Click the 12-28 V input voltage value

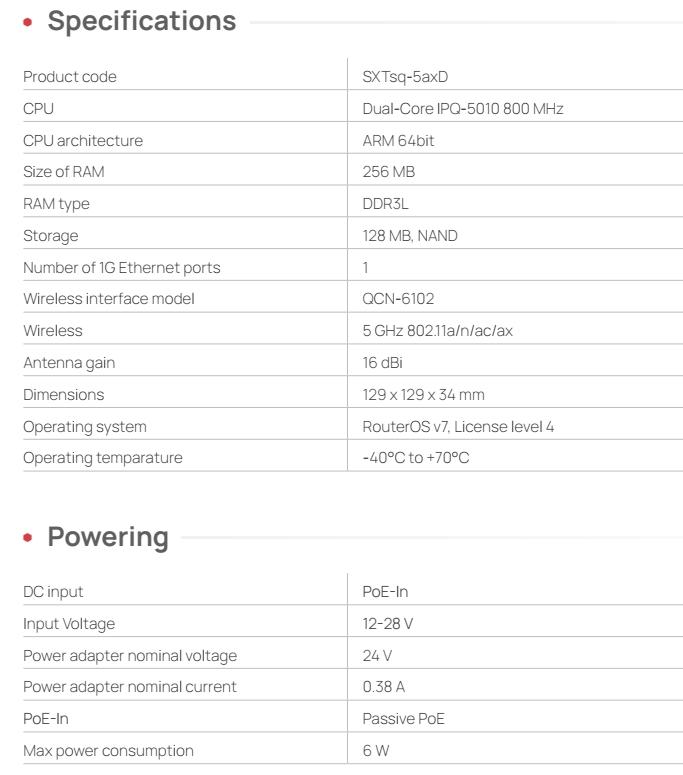pos(388,624)
